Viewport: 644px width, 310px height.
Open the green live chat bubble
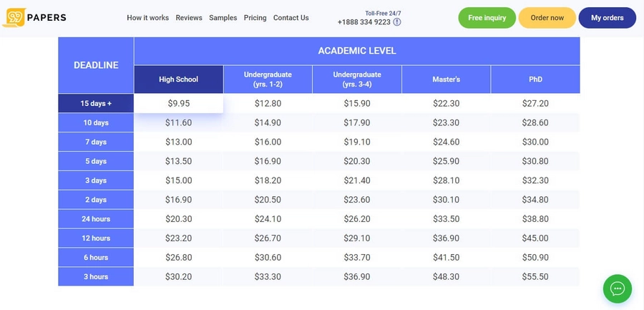click(618, 289)
